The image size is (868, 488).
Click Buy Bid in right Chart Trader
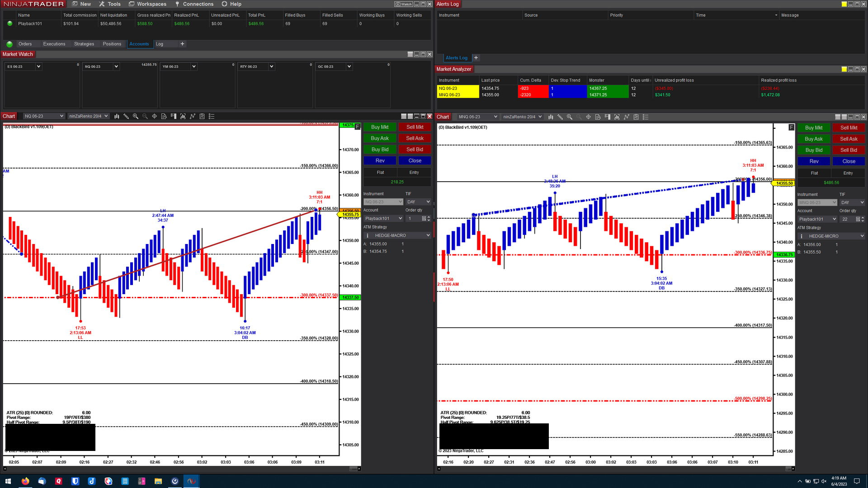pyautogui.click(x=814, y=150)
